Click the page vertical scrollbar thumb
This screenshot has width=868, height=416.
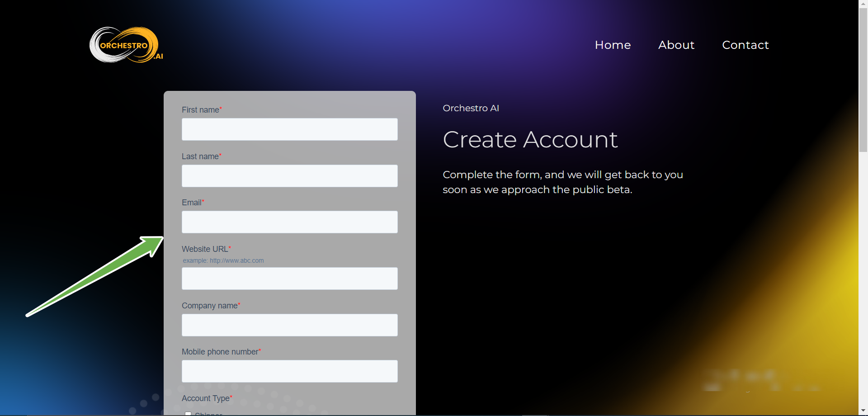tap(863, 80)
